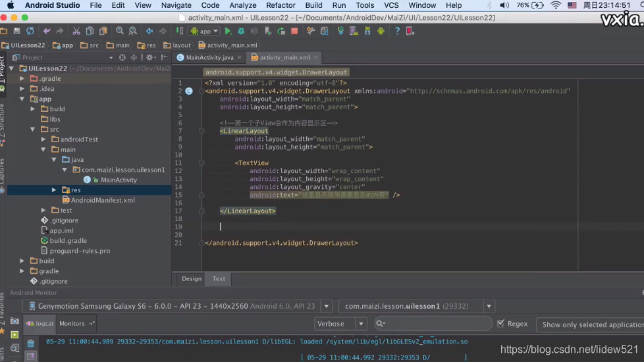Click the Clear logcat trash icon
Image resolution: width=644 pixels, height=362 pixels.
pos(31,343)
